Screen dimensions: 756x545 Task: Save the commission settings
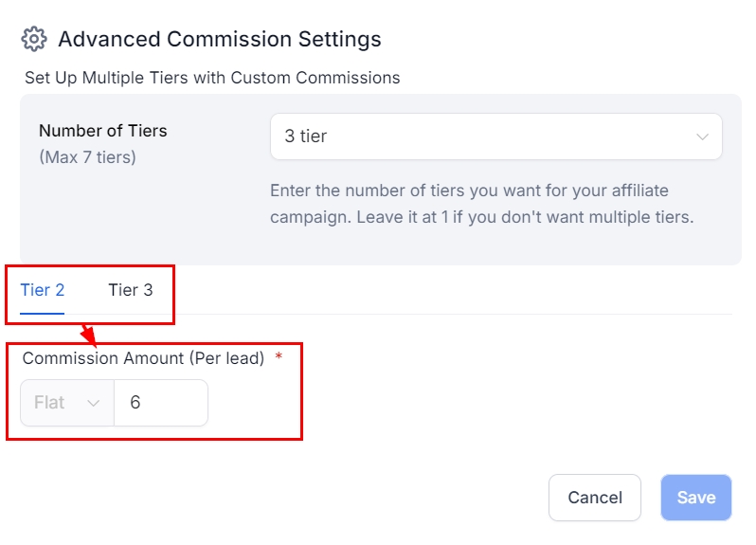tap(695, 498)
